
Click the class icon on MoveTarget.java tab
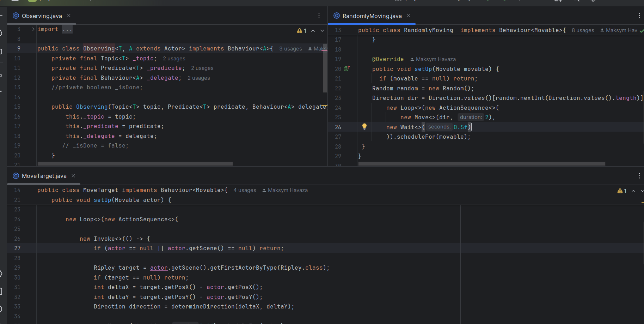[x=16, y=176]
